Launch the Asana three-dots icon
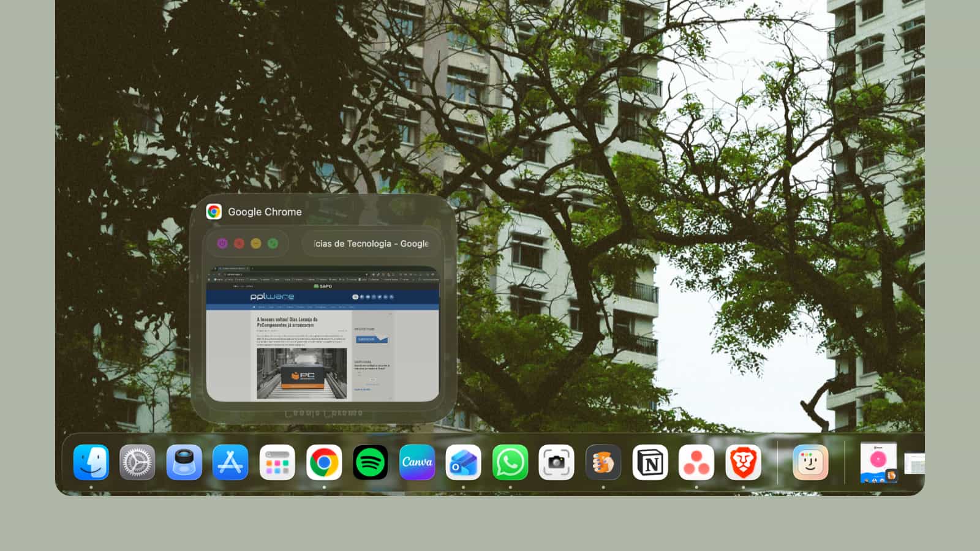Viewport: 980px width, 551px height. [x=696, y=462]
